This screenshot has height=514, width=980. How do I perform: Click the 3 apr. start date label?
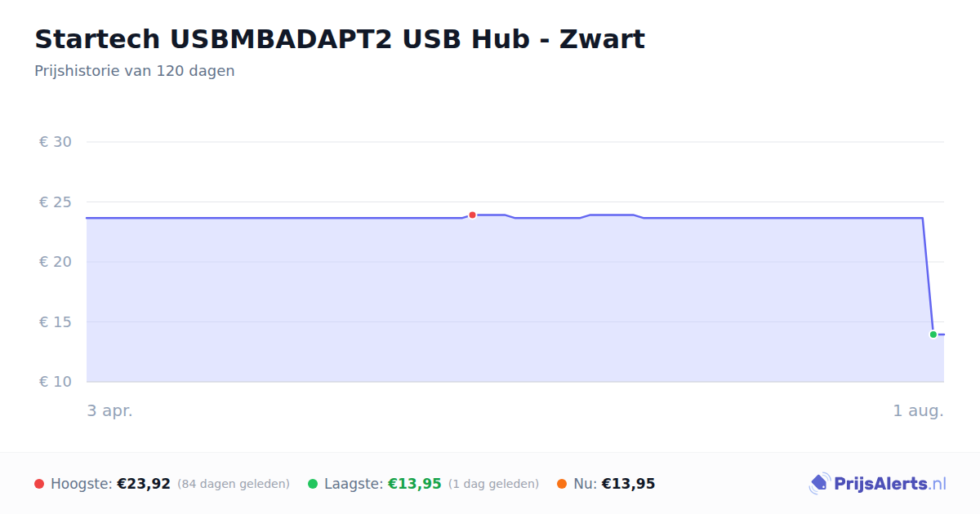[109, 410]
